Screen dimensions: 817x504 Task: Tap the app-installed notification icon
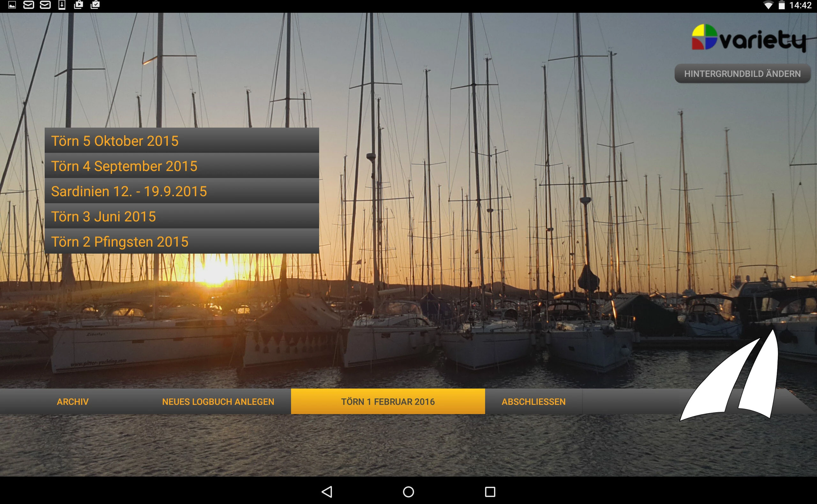(x=95, y=5)
